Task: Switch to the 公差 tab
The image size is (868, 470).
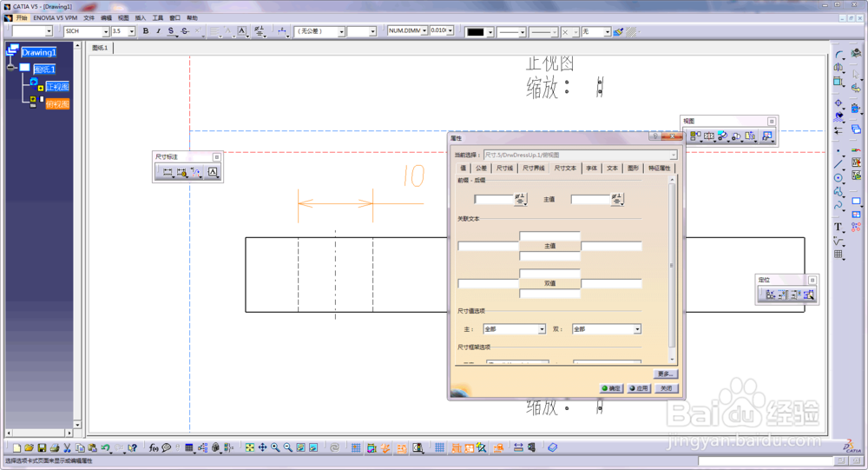Action: 481,168
